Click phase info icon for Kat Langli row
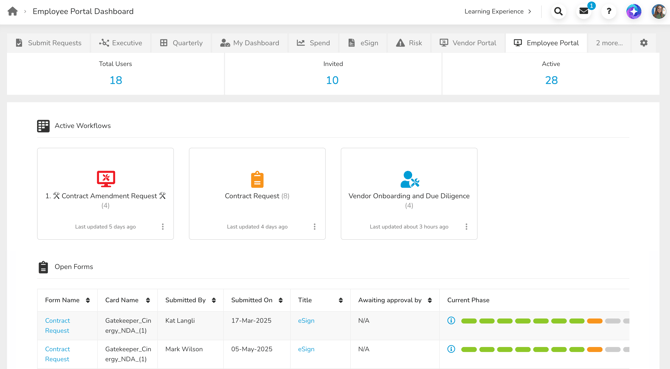The width and height of the screenshot is (670, 369). (x=451, y=321)
